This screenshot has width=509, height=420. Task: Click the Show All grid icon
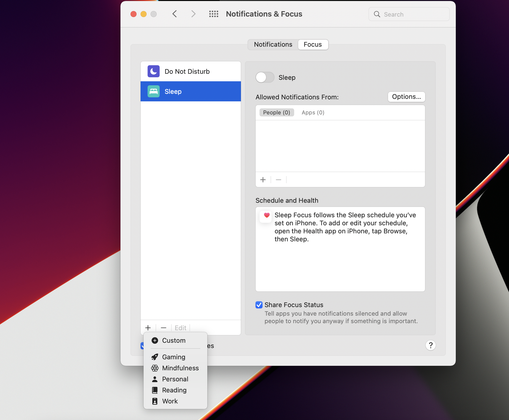click(214, 14)
